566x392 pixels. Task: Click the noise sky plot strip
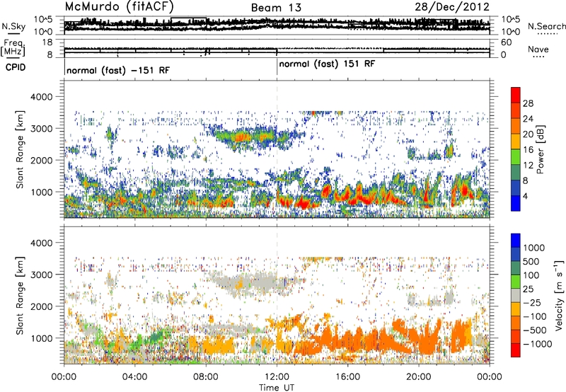(277, 25)
